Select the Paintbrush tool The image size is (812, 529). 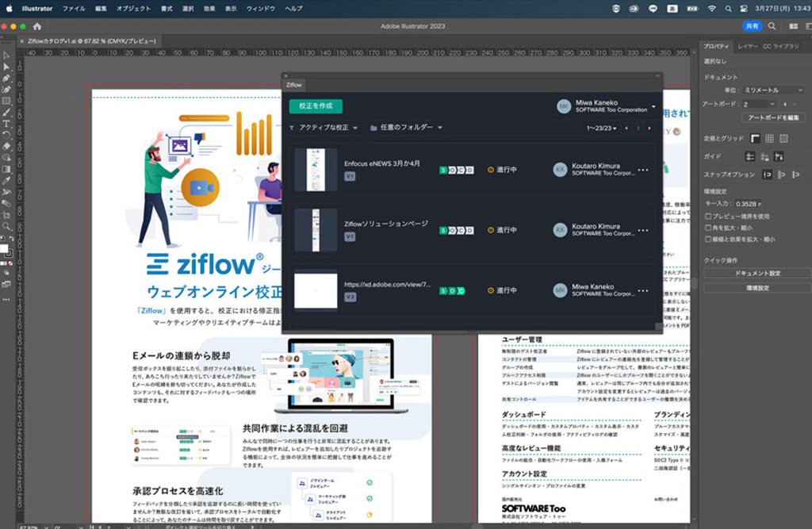tap(6, 113)
